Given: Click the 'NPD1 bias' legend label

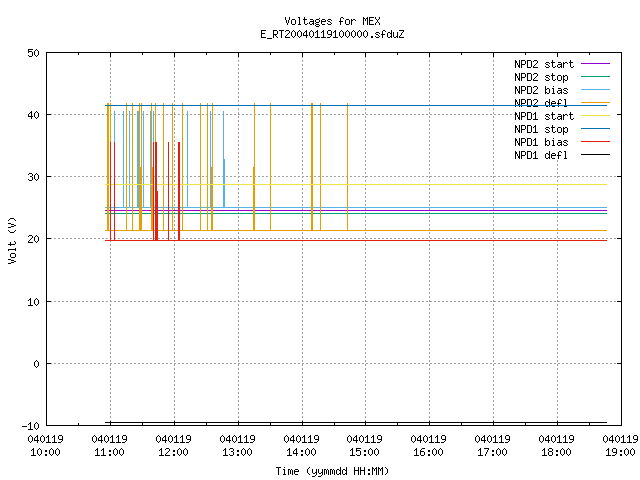Looking at the screenshot, I should pos(541,142).
